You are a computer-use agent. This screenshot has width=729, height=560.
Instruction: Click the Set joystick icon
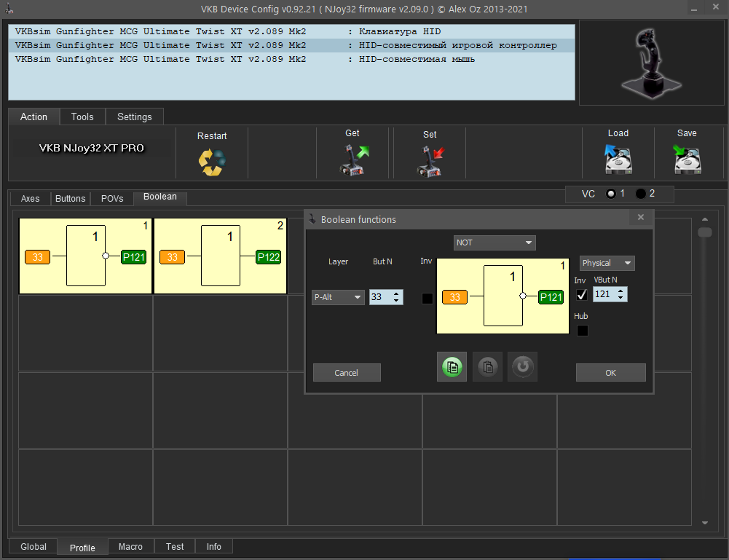click(430, 161)
